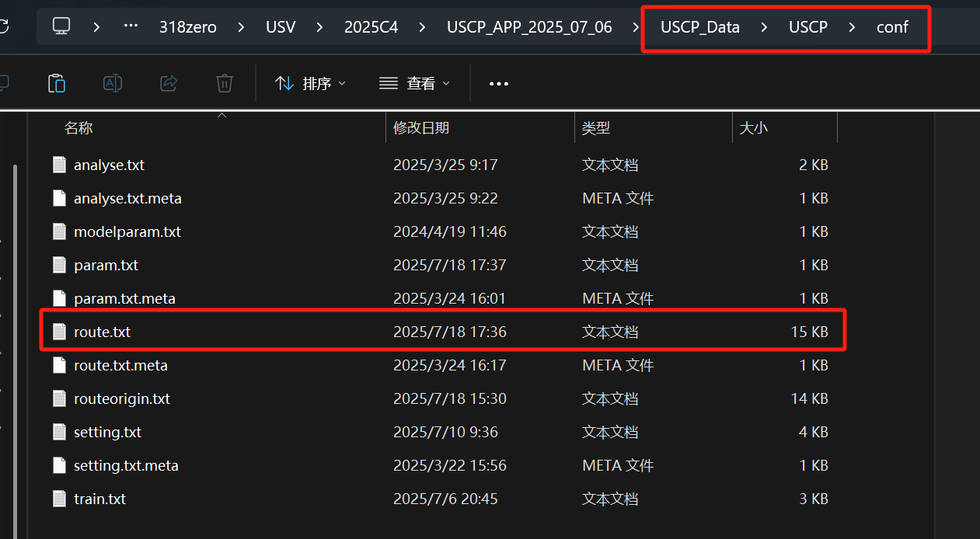This screenshot has width=980, height=539.
Task: Navigate to USCP_Data via the breadcrumb
Action: coord(700,26)
